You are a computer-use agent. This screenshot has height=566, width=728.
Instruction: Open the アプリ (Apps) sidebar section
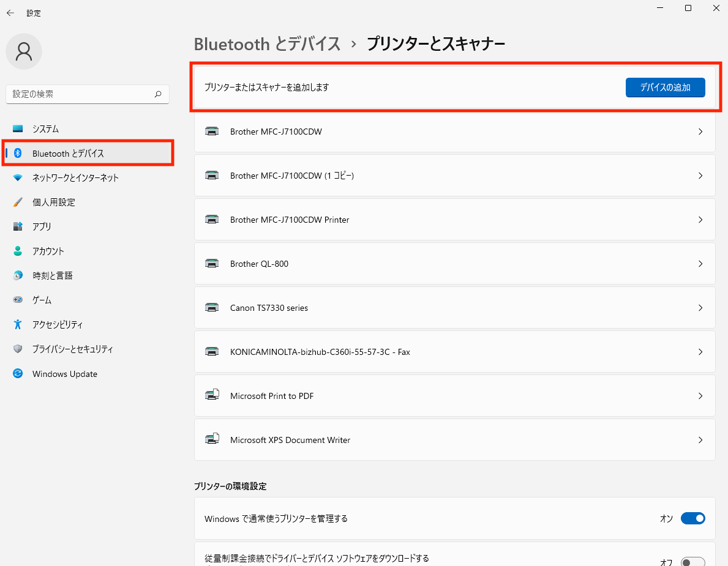(x=42, y=227)
